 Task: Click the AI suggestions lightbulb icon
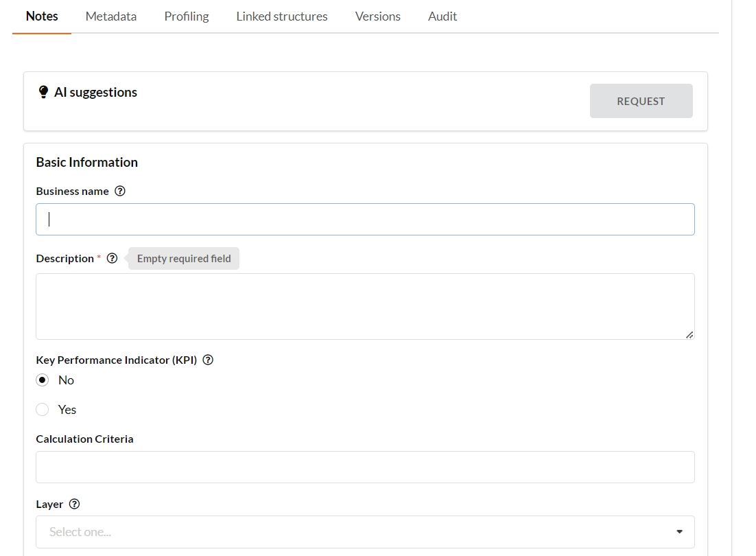click(x=43, y=92)
